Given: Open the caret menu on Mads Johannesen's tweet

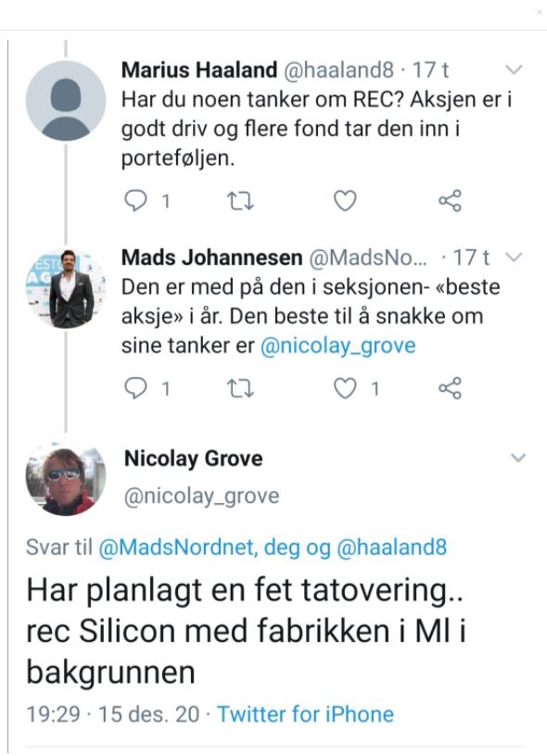Looking at the screenshot, I should pyautogui.click(x=513, y=257).
